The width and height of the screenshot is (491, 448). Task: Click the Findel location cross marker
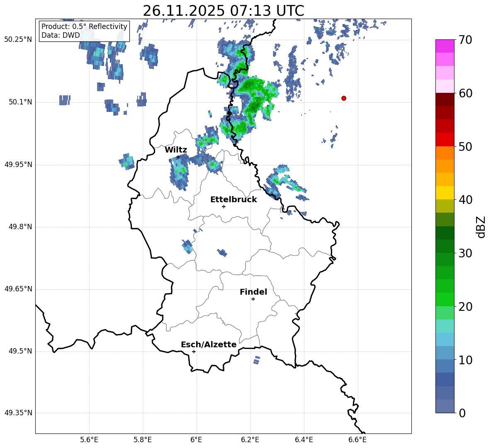click(x=253, y=299)
